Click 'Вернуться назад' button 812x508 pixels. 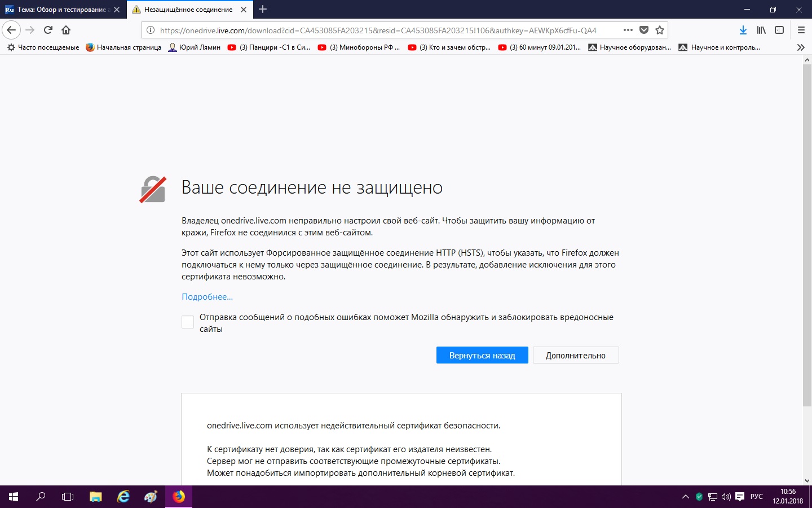[482, 355]
